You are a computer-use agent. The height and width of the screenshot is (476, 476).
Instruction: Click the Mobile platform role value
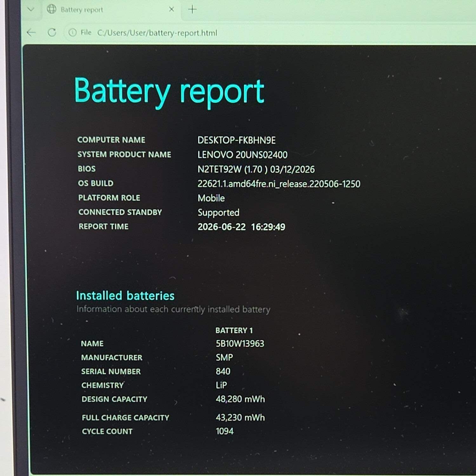pos(211,198)
